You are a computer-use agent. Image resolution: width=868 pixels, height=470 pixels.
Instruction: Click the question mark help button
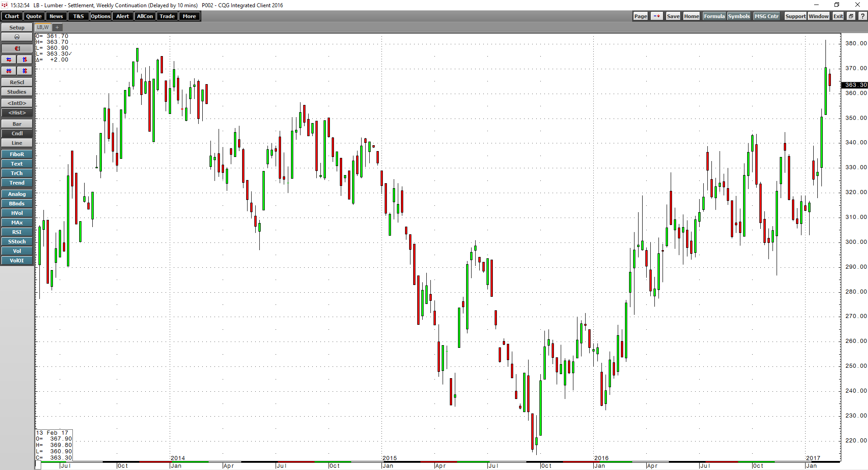coord(863,16)
